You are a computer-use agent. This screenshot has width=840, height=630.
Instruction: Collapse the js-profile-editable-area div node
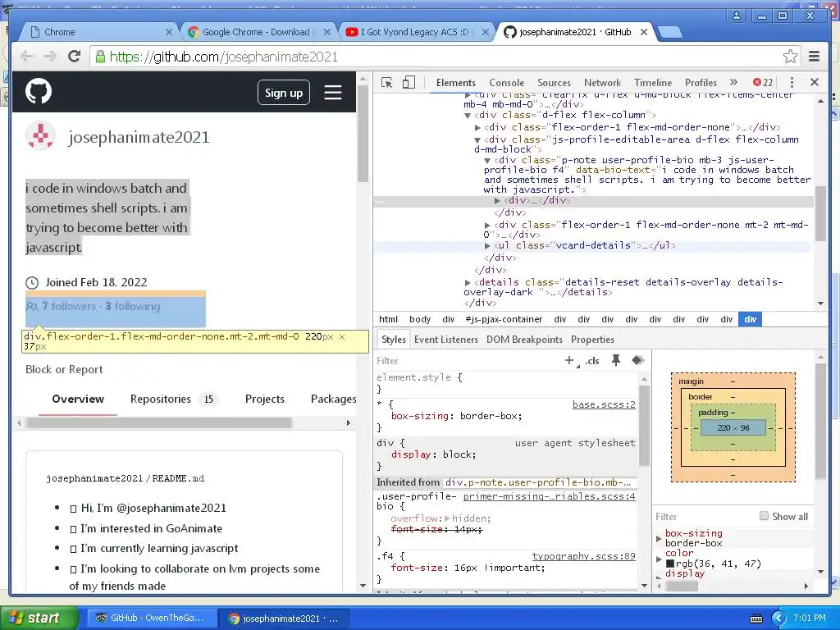coord(477,139)
